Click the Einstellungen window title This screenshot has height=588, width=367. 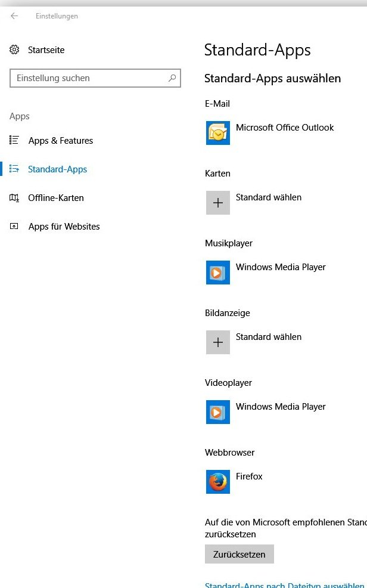pos(57,16)
